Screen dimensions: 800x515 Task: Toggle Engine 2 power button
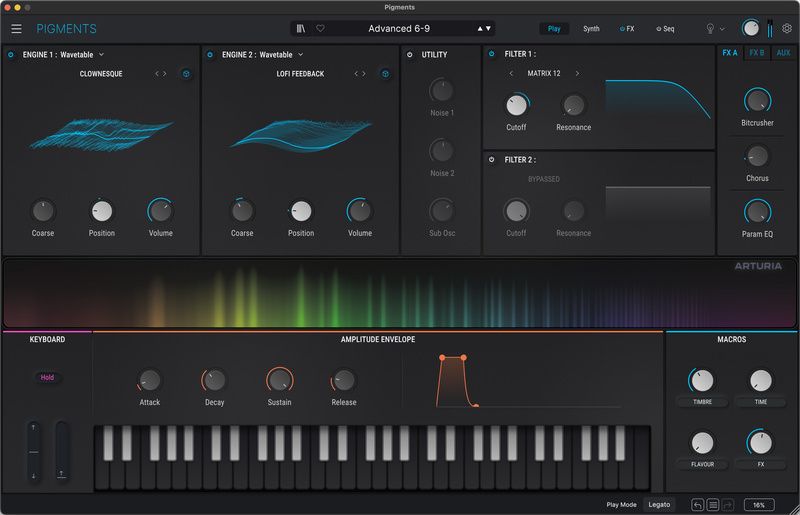click(x=210, y=54)
